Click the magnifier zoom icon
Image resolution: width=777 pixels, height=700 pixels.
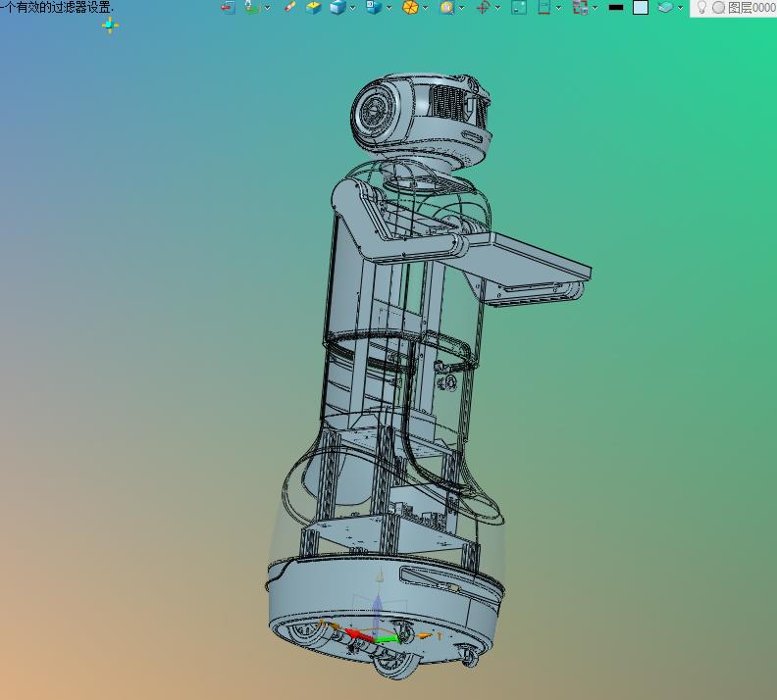446,8
